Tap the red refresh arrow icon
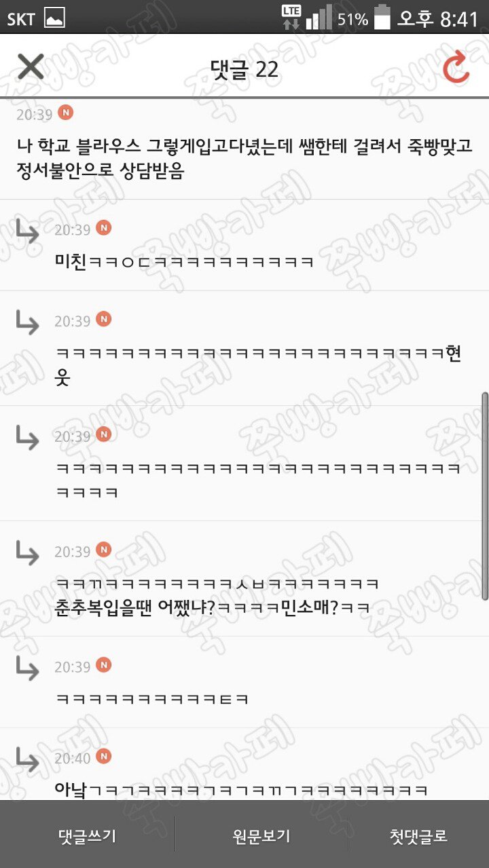The width and height of the screenshot is (489, 868). (x=456, y=67)
